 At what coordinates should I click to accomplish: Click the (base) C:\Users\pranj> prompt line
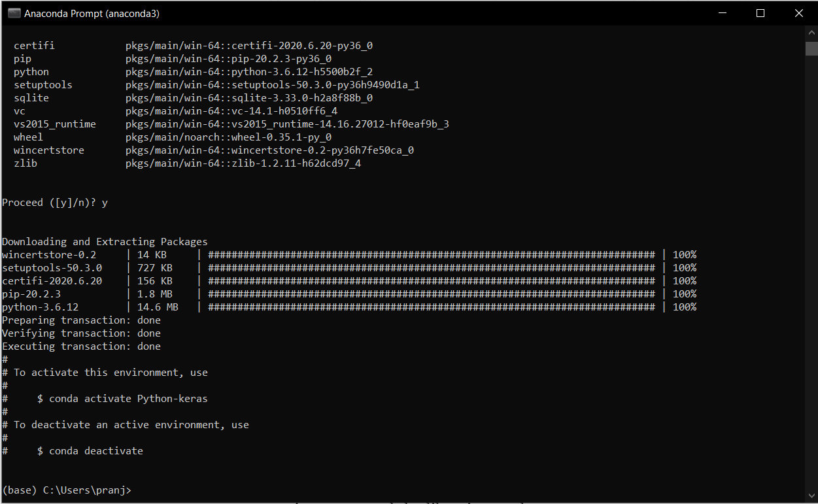pos(67,490)
